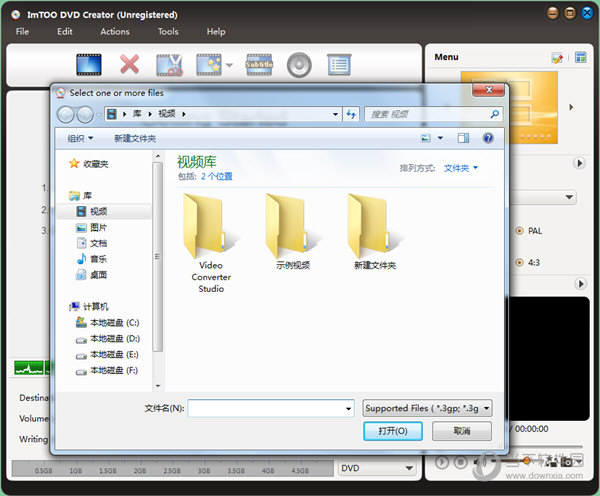This screenshot has height=496, width=600.
Task: Click the 视频 breadcrumb in address bar
Action: point(167,114)
